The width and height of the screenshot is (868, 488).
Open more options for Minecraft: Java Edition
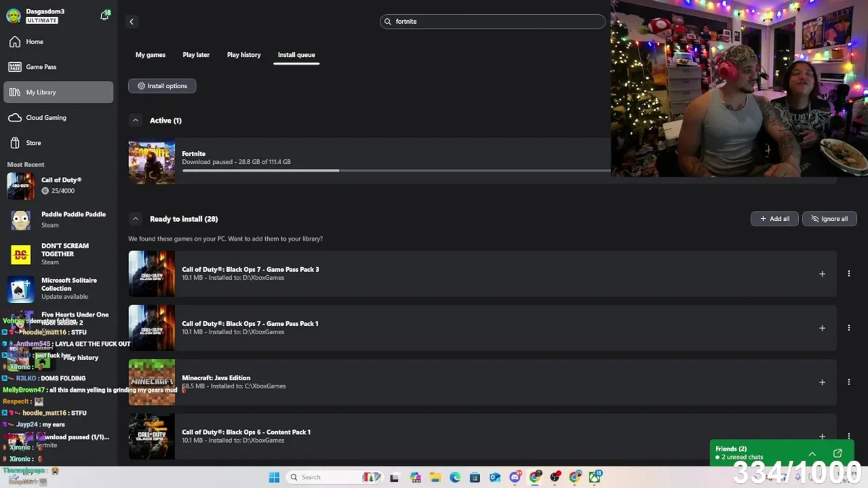pyautogui.click(x=848, y=382)
